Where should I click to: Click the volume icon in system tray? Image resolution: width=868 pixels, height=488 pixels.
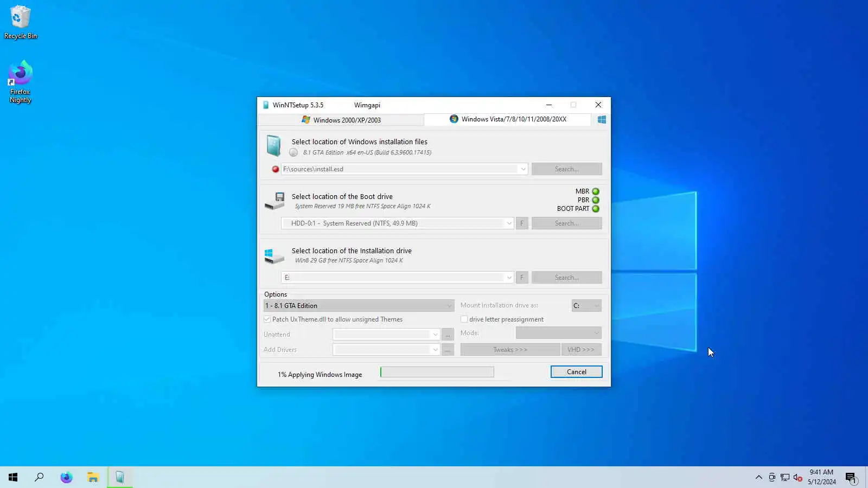click(797, 477)
